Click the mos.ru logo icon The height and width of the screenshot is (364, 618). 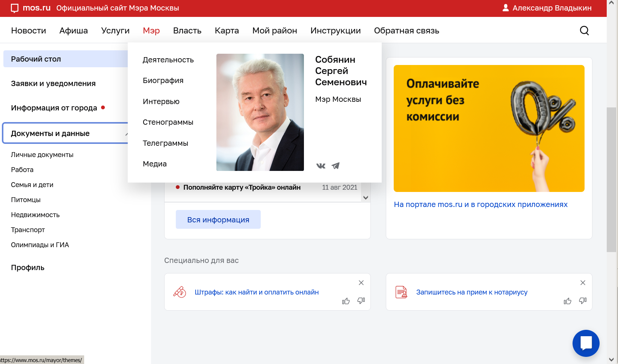15,8
